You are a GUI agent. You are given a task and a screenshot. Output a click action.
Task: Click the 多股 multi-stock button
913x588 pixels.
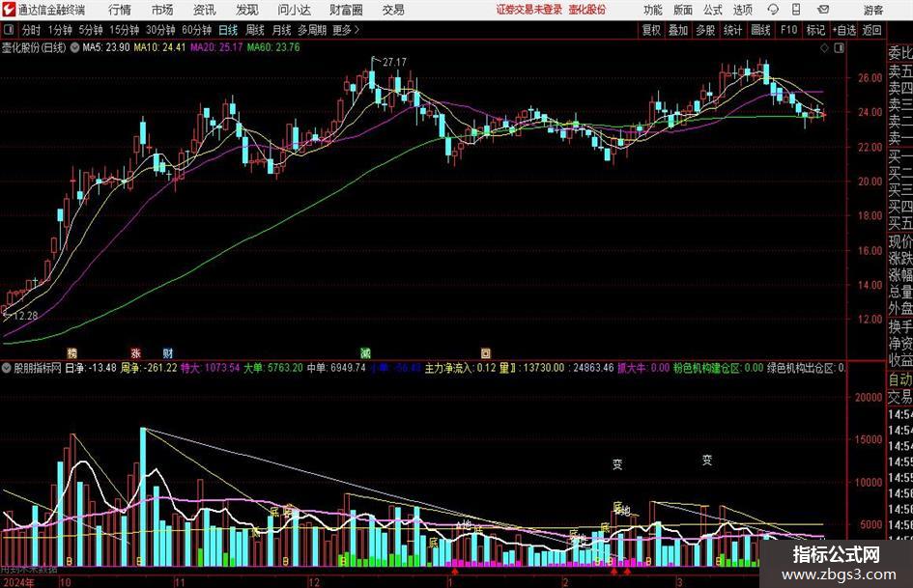click(705, 30)
